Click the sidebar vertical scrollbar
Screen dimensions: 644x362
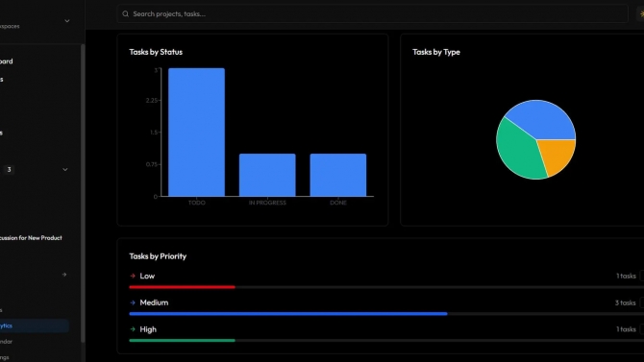[x=83, y=193]
